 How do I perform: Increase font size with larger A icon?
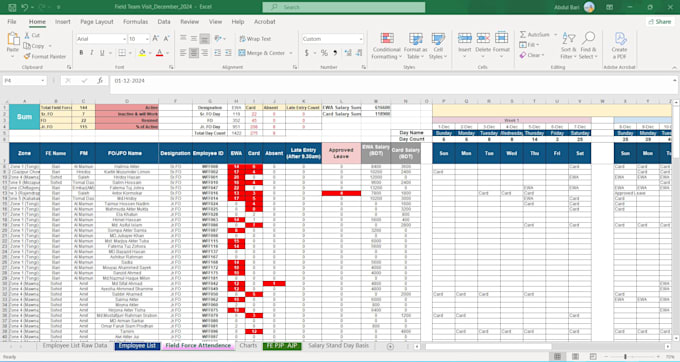tap(155, 39)
